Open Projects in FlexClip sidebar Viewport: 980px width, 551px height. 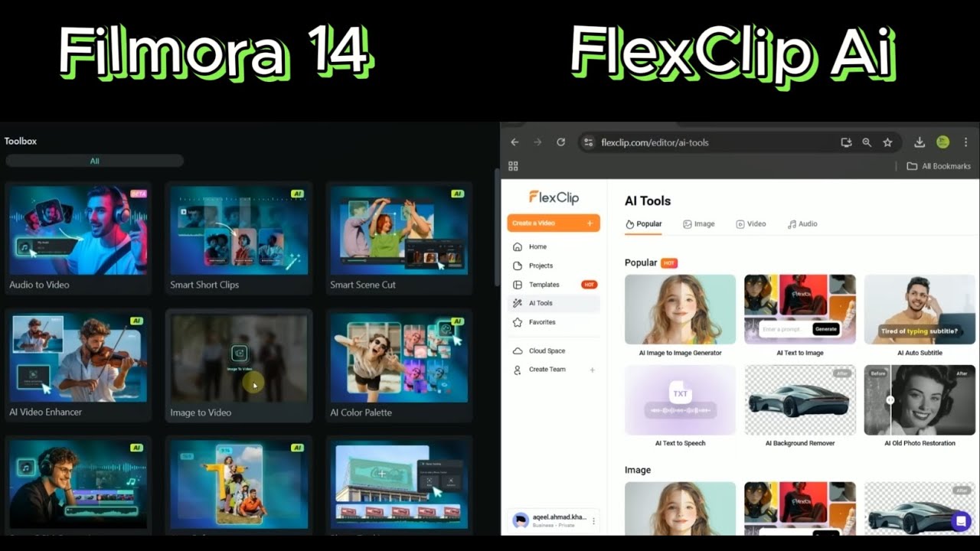554,266
